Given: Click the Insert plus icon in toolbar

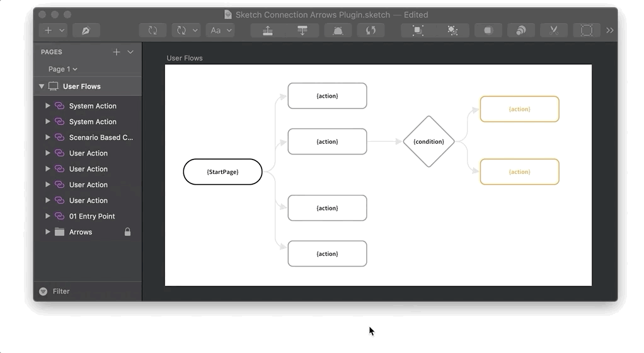Looking at the screenshot, I should coord(48,30).
